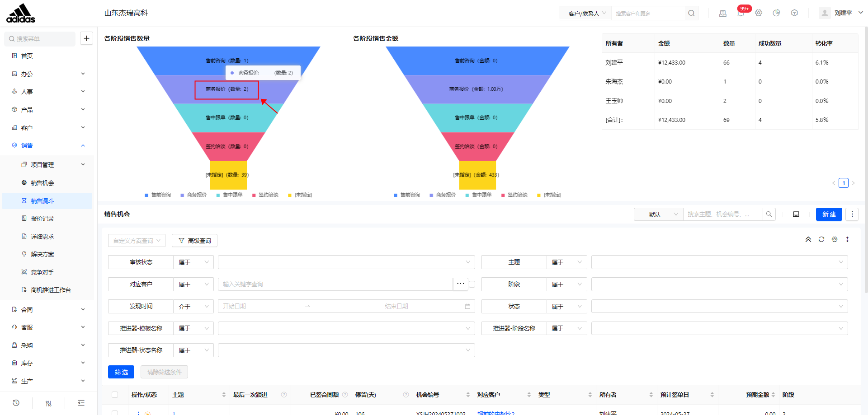
Task: Toggle 商务报价 legend in quantity funnel
Action: [x=193, y=195]
